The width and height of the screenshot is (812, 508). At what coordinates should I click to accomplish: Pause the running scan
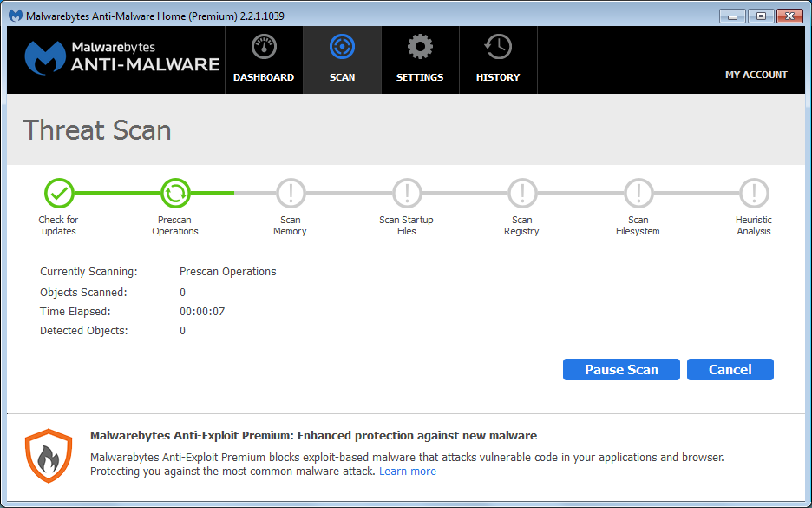[x=621, y=370]
